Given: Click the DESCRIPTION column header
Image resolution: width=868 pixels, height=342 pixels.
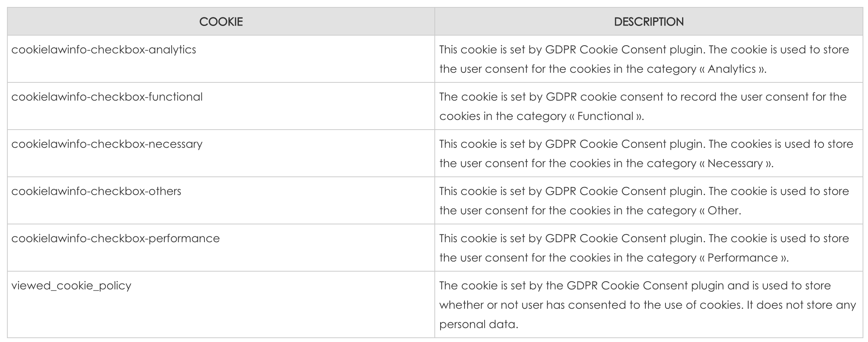Looking at the screenshot, I should pyautogui.click(x=649, y=22).
